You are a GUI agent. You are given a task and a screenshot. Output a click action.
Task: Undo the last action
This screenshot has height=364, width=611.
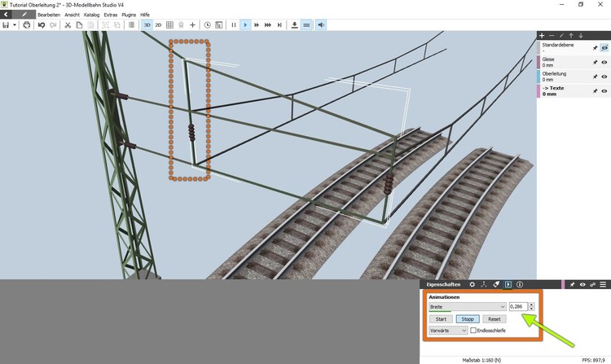pyautogui.click(x=42, y=25)
